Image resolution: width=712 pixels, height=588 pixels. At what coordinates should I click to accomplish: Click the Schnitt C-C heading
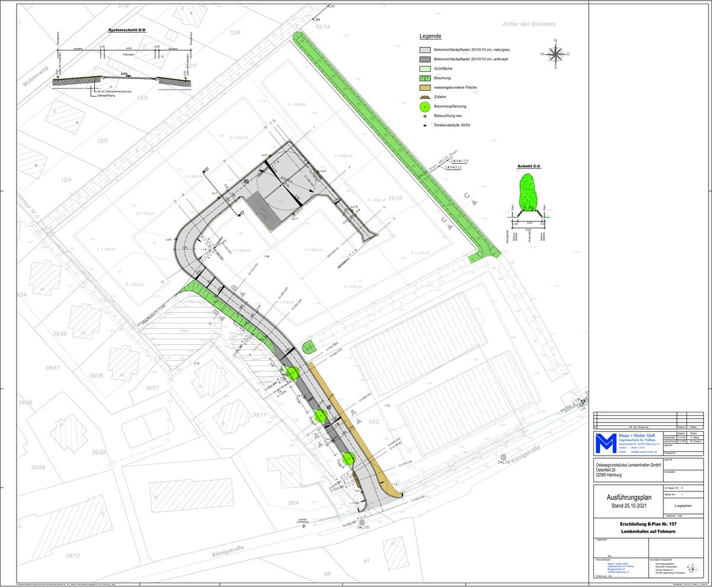coord(530,167)
